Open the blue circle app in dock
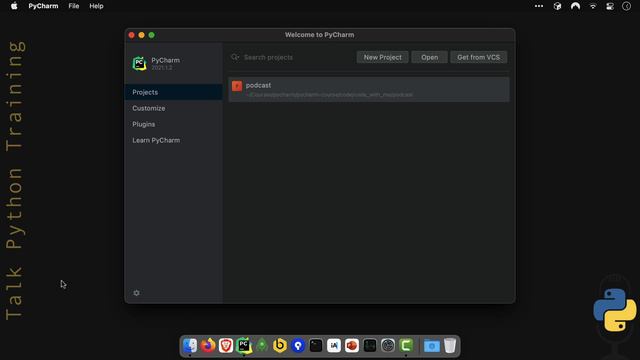The width and height of the screenshot is (640, 360). [x=298, y=345]
